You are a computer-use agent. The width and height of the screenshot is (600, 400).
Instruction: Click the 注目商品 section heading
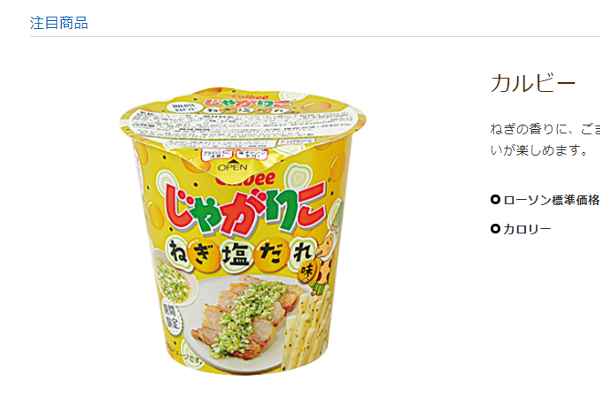click(59, 23)
